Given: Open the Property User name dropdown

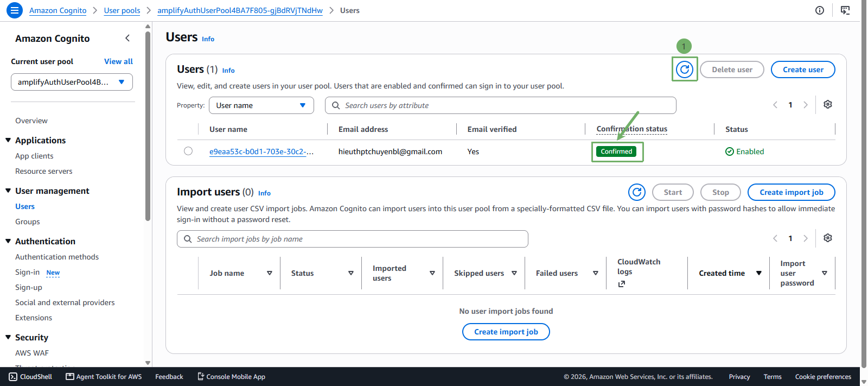Looking at the screenshot, I should 261,105.
